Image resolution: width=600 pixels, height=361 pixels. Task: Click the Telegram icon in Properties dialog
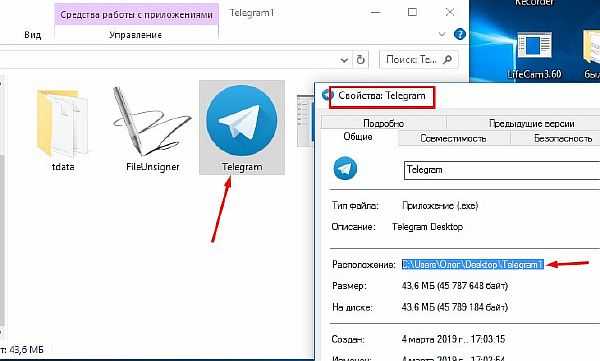point(345,168)
